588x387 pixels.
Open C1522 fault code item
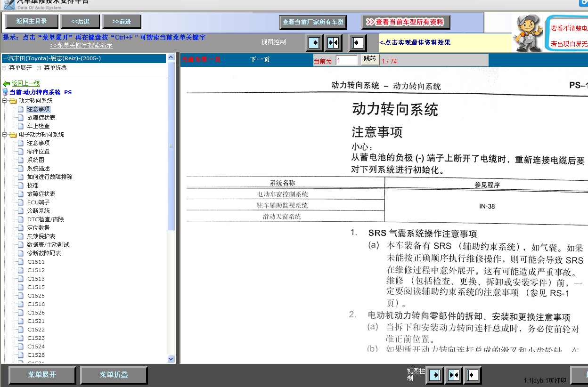point(36,330)
